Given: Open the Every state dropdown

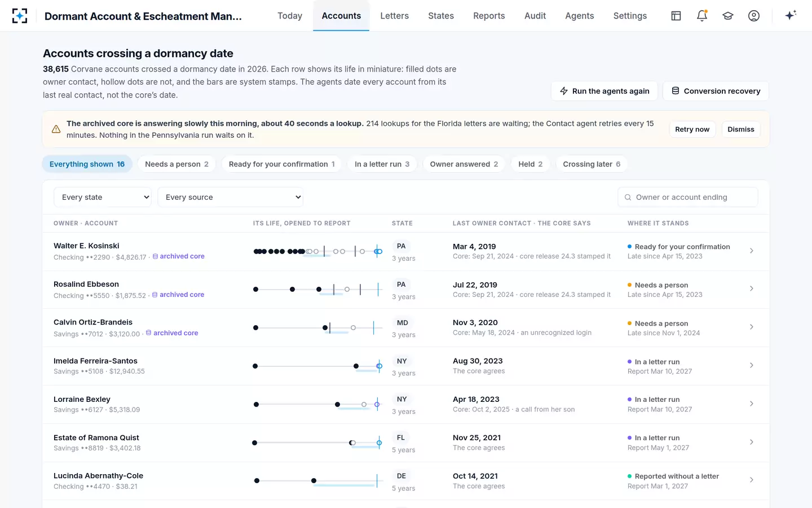Looking at the screenshot, I should point(103,197).
